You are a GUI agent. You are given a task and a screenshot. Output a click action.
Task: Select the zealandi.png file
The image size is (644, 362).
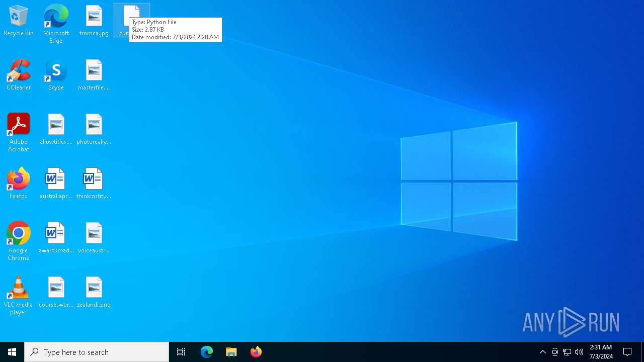tap(94, 292)
